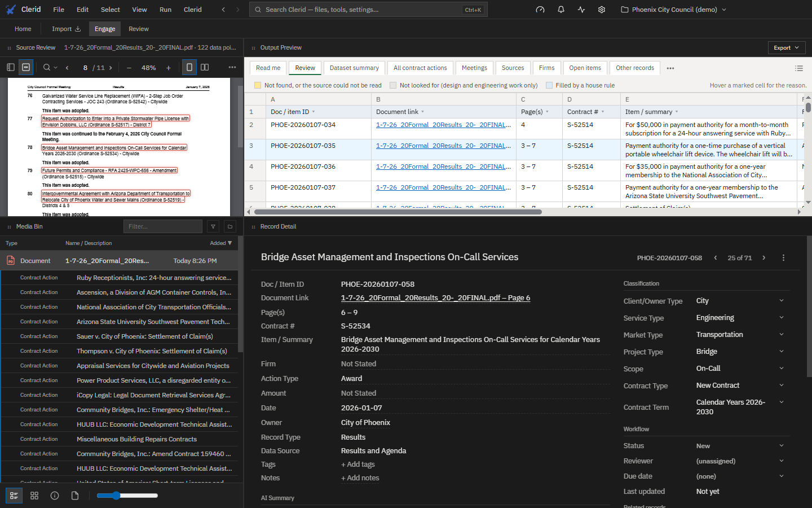Sort Media Bin by the Added column

[220, 243]
